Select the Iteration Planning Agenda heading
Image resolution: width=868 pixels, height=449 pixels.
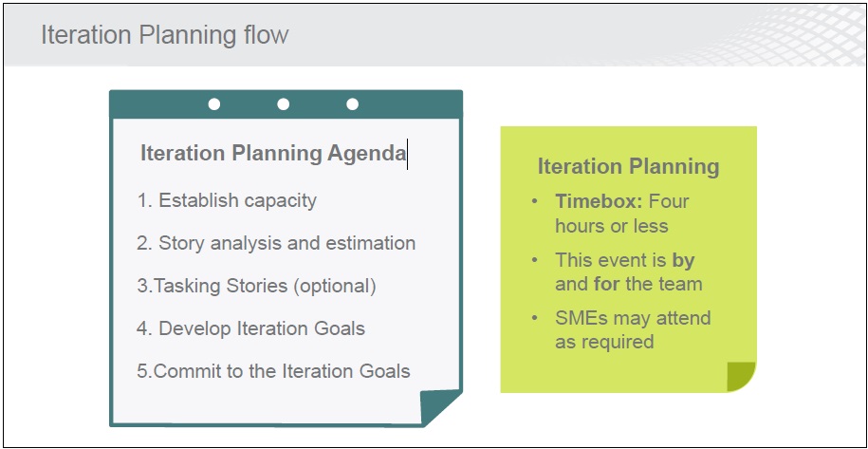click(273, 154)
